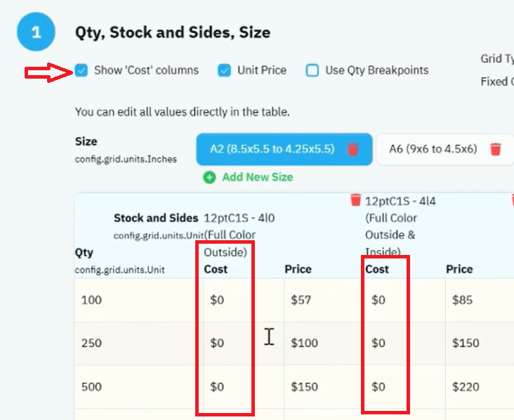Click the Add New Size link
Viewport: 514px width, 420px height.
point(258,178)
